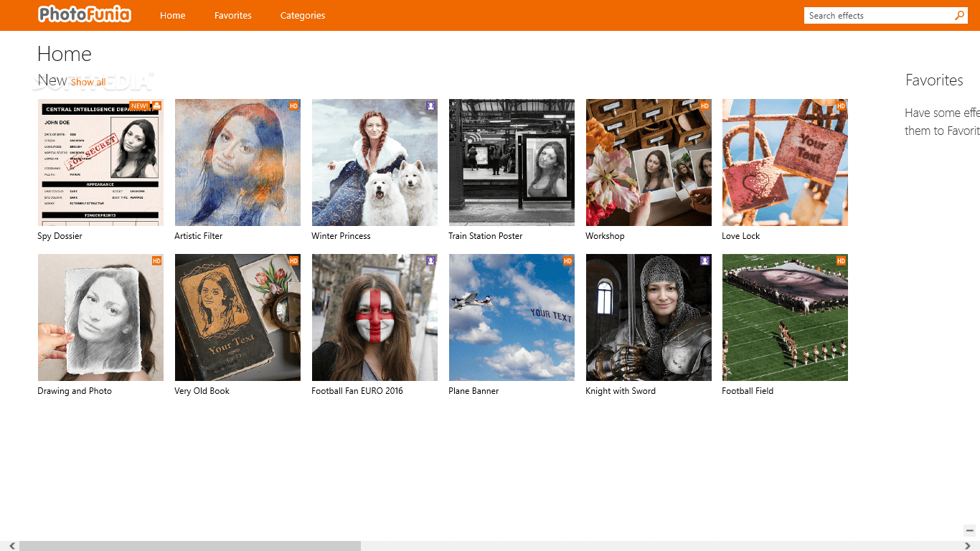Screen dimensions: 980x551
Task: Click the Football Fan EURO 2016 caption
Action: [x=357, y=391]
